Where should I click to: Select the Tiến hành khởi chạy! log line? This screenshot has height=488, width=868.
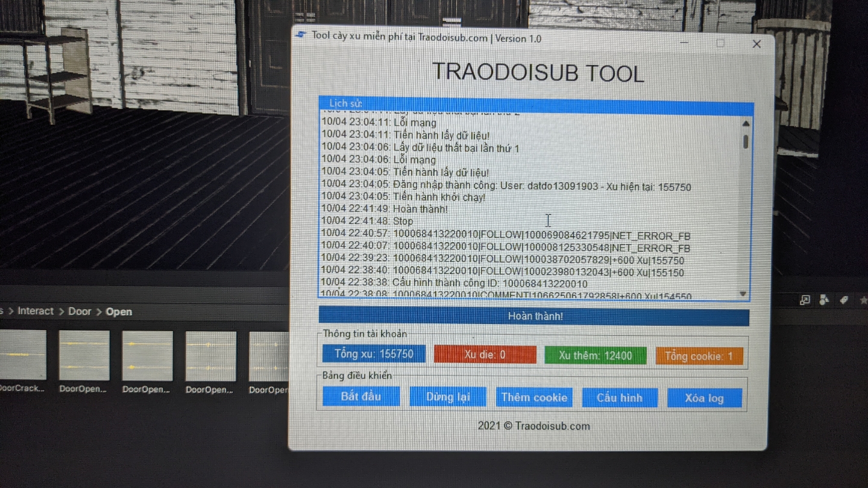(x=403, y=197)
